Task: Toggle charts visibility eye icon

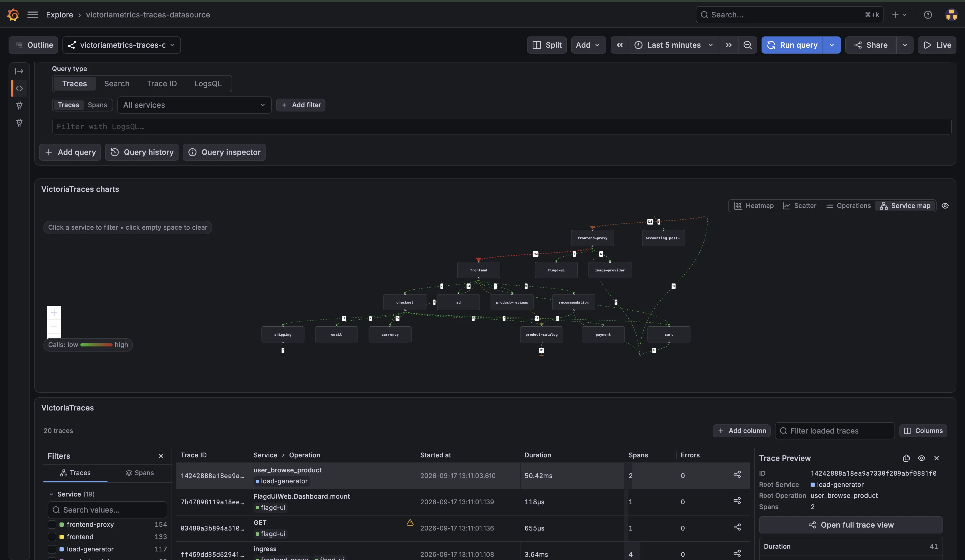Action: [945, 206]
